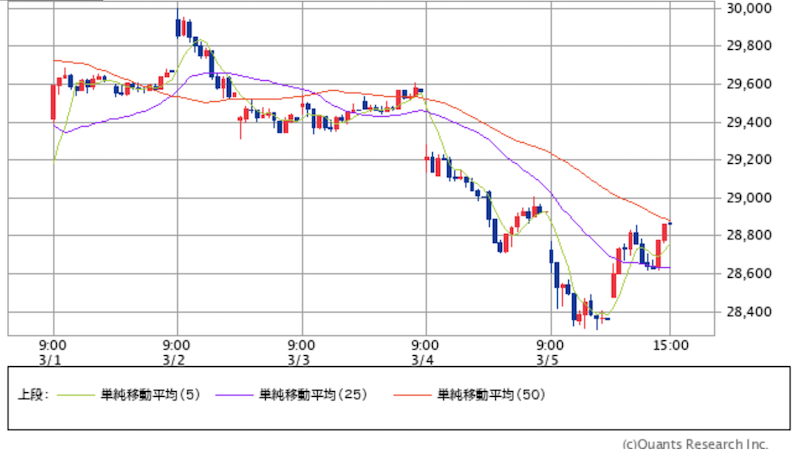The image size is (800, 467).
Task: Click the 3/4 date label
Action: pos(423,360)
